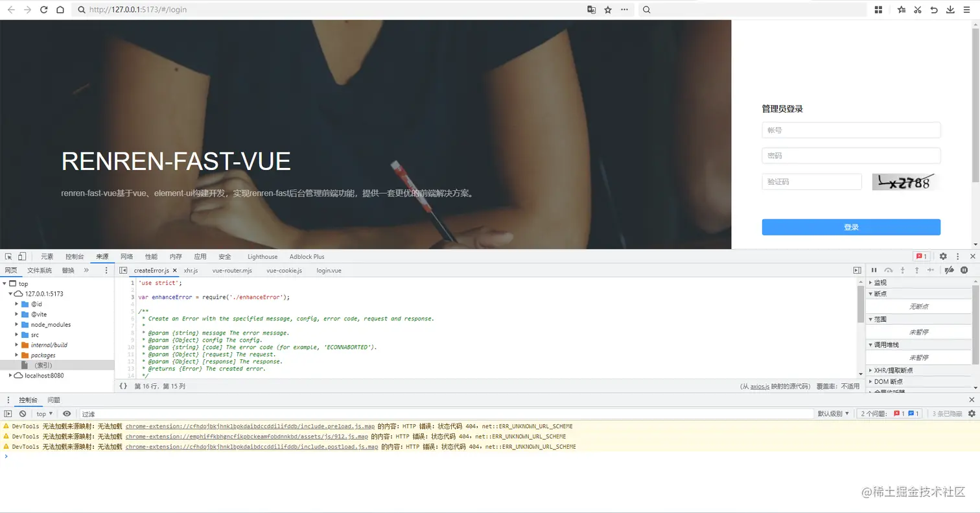Image resolution: width=980 pixels, height=513 pixels.
Task: Open the browser downloads icon
Action: [x=950, y=10]
